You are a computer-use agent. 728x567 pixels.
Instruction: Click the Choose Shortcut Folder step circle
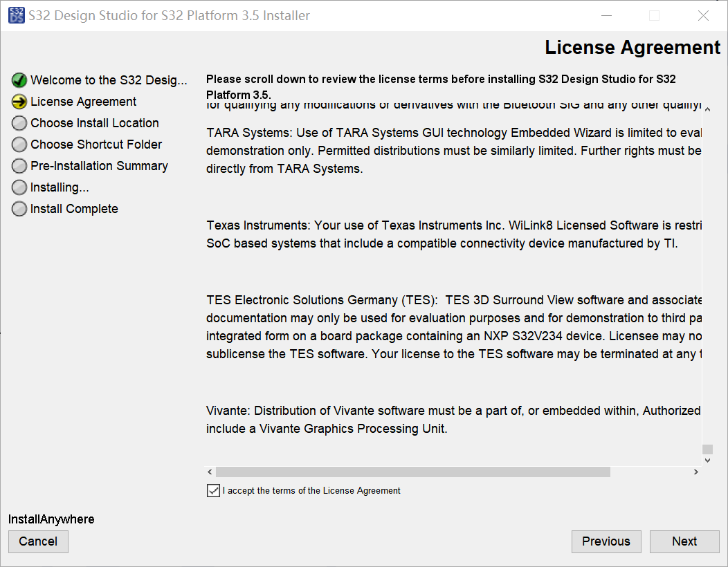coord(19,145)
